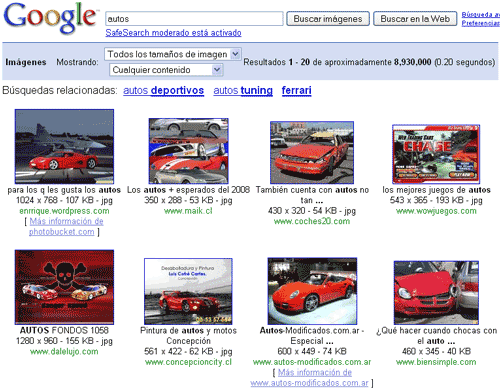The width and height of the screenshot is (500, 390).
Task: Open related search 'ferrari'
Action: pos(296,90)
